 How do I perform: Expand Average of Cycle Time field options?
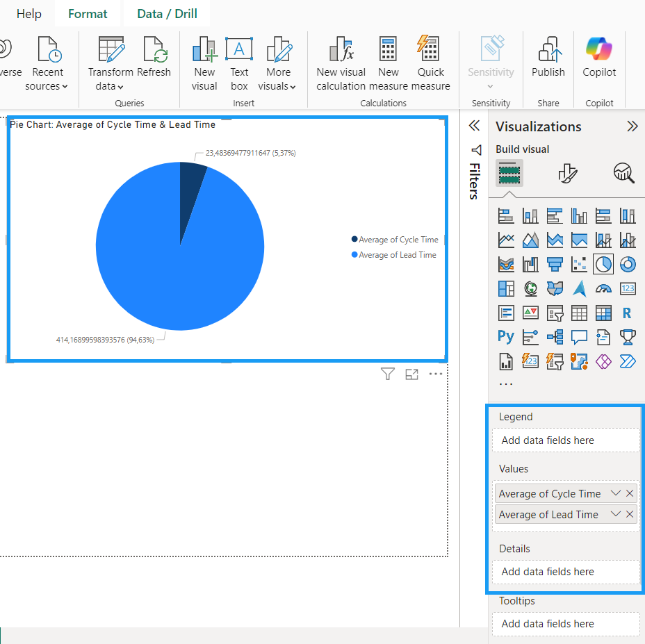pos(615,493)
